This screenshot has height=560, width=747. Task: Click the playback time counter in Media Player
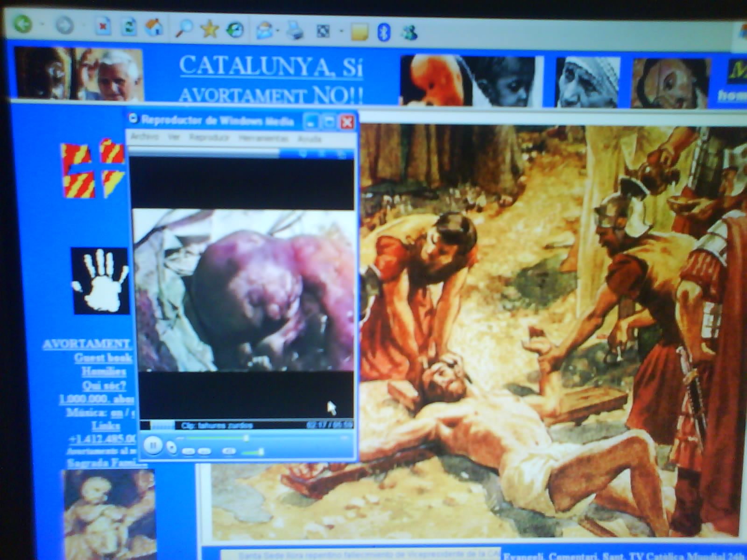click(329, 425)
